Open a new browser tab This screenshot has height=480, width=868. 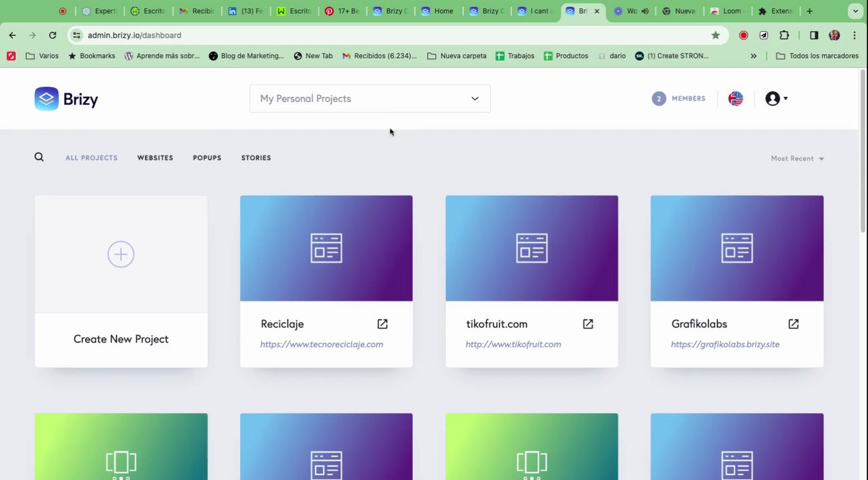click(809, 11)
